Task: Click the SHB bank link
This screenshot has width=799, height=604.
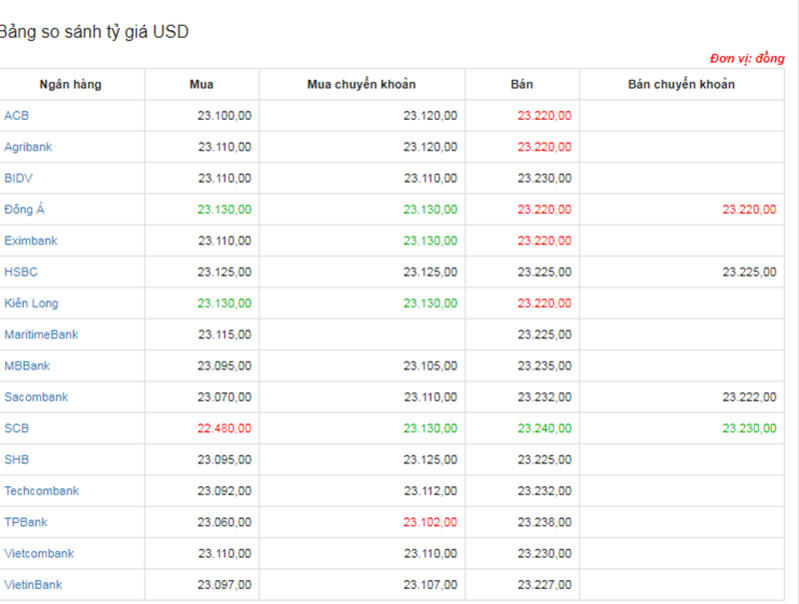Action: click(x=17, y=459)
